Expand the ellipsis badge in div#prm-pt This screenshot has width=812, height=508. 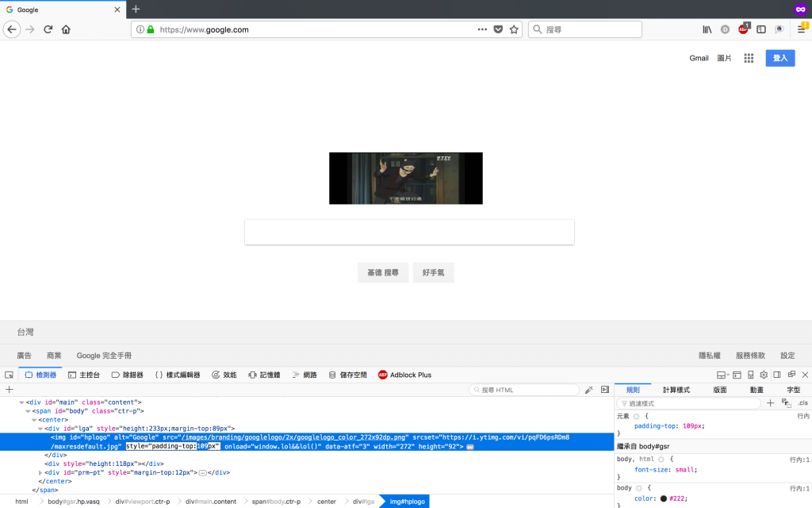pos(203,473)
